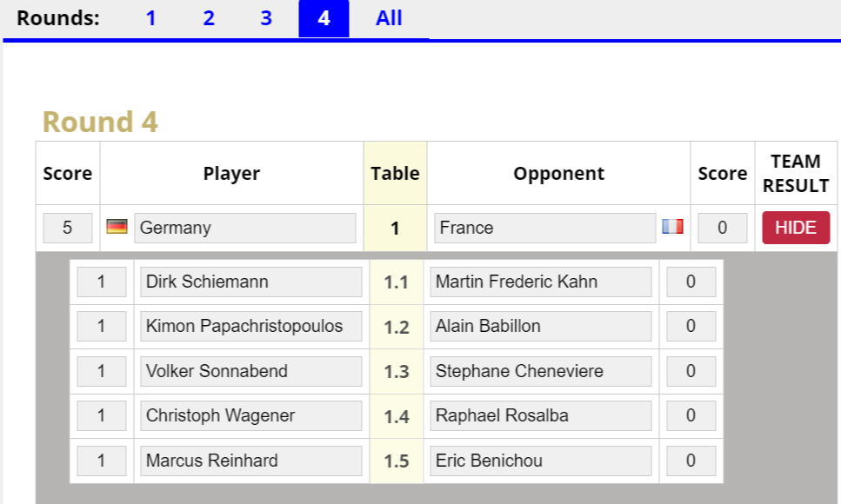The image size is (841, 504).
Task: Click the France flag icon
Action: 672,227
